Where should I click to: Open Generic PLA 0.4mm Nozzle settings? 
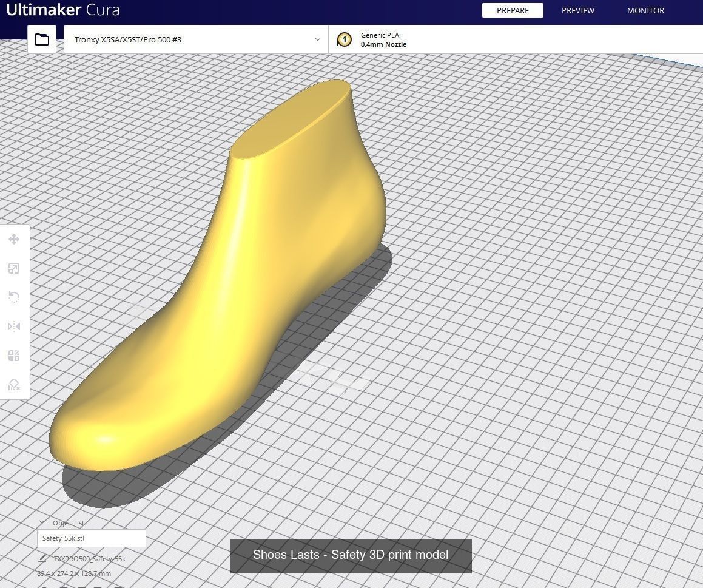point(516,39)
